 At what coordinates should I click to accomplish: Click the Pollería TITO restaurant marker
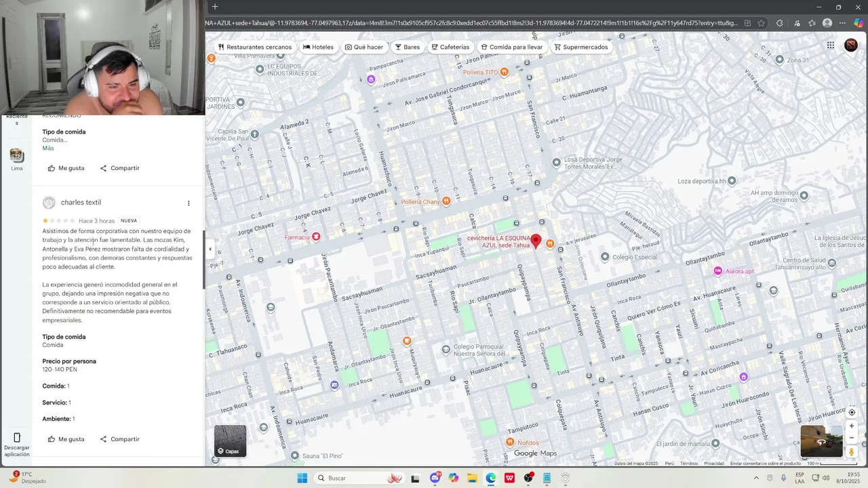[x=504, y=73]
